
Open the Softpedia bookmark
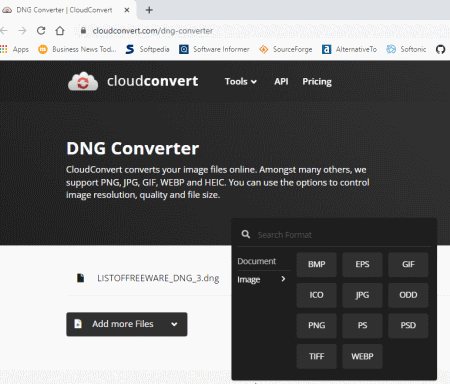(148, 49)
